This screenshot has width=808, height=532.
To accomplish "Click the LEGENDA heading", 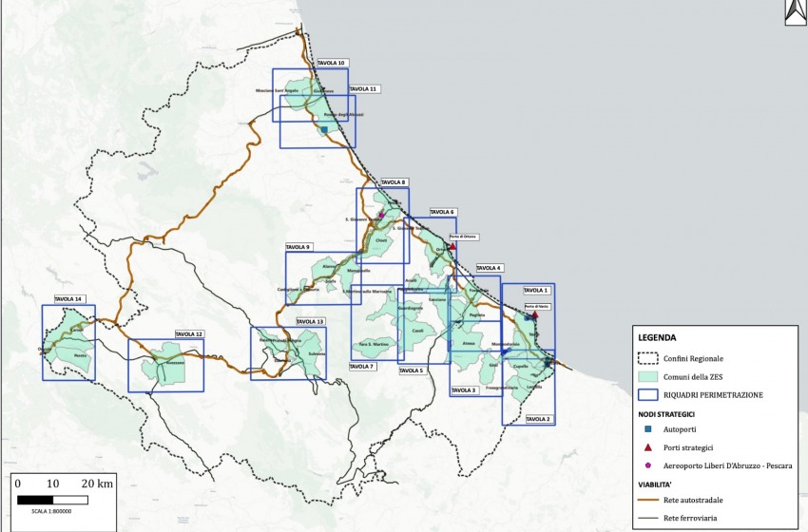I will click(657, 337).
